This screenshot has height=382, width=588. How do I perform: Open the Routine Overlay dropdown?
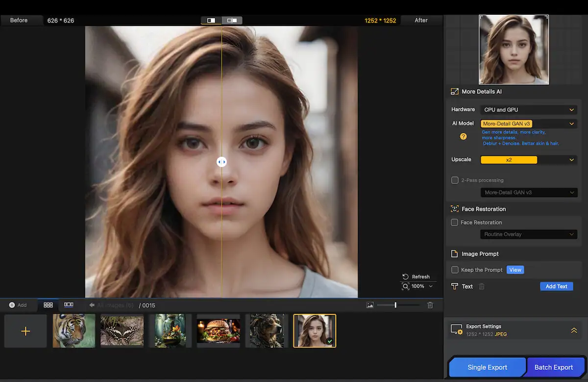point(529,234)
